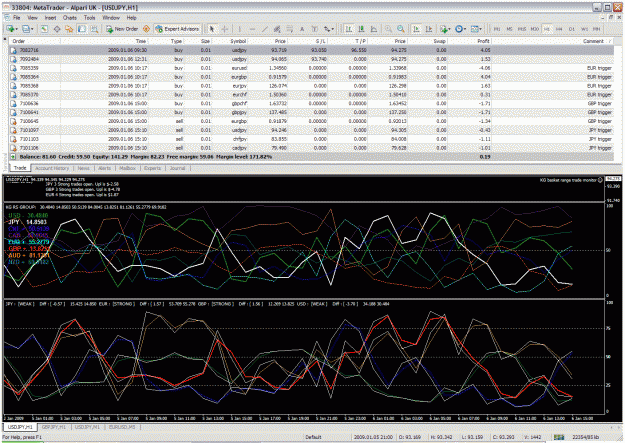The height and width of the screenshot is (443, 625).
Task: Switch chart to line chart view
Action: point(374,29)
